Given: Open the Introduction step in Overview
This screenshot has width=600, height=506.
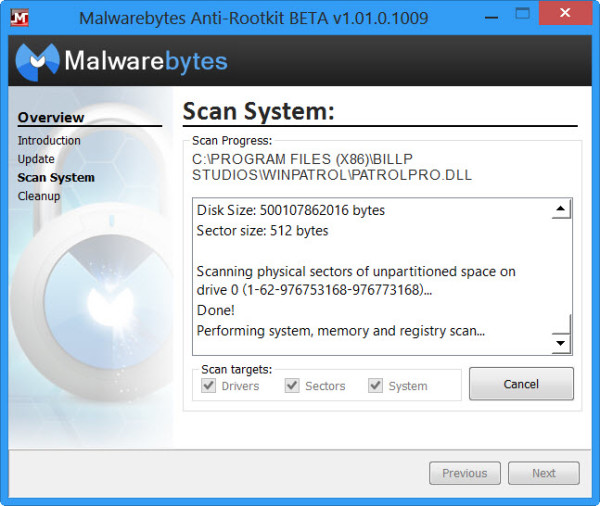Looking at the screenshot, I should pos(49,140).
